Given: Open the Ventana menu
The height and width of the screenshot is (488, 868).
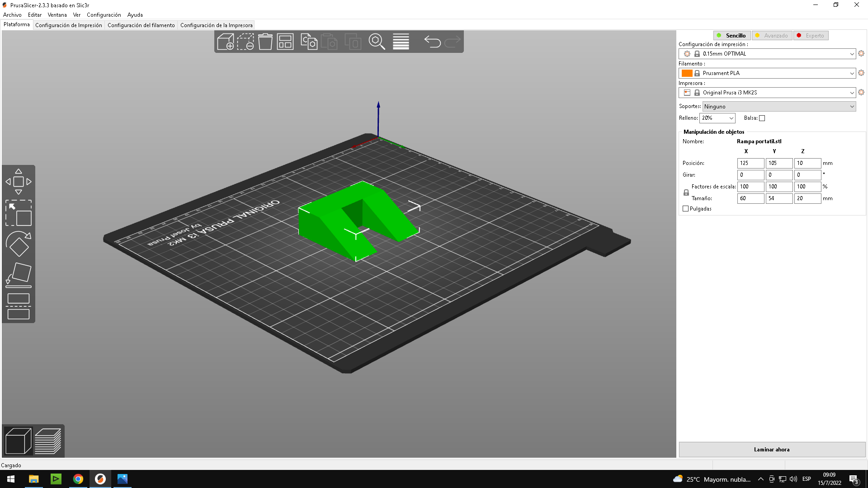Looking at the screenshot, I should tap(57, 15).
